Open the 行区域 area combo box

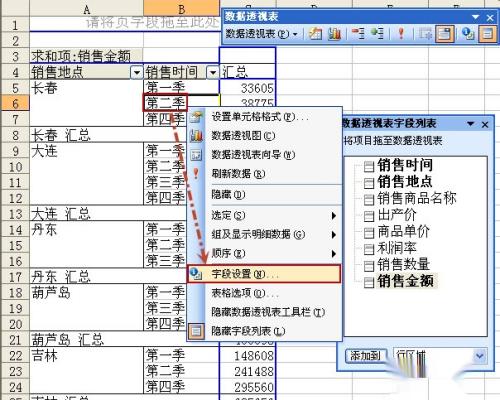(x=440, y=356)
